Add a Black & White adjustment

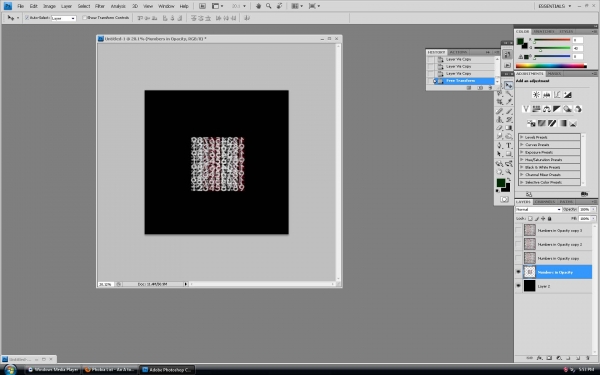point(557,109)
